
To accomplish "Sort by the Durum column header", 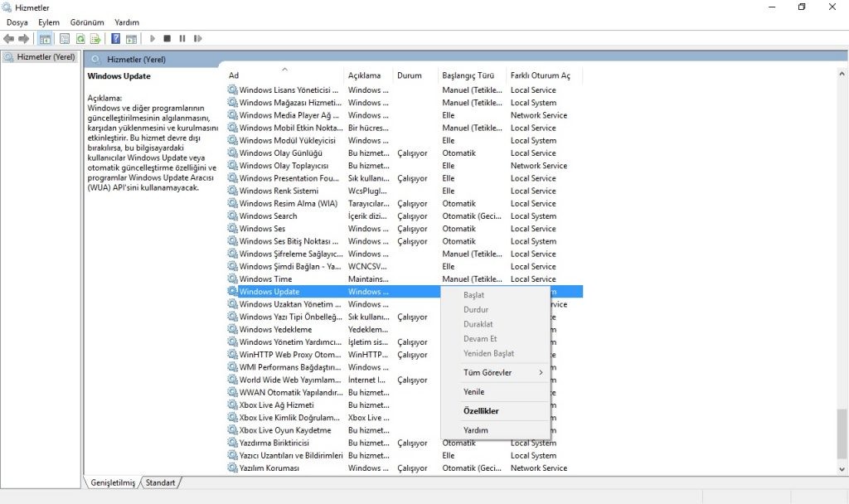I will click(x=415, y=75).
